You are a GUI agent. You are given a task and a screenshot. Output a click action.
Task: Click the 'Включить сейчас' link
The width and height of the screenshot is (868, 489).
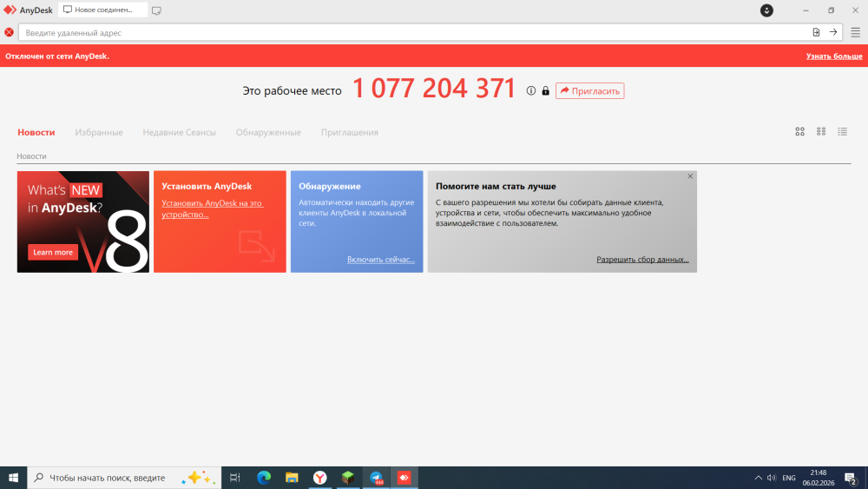tap(381, 259)
